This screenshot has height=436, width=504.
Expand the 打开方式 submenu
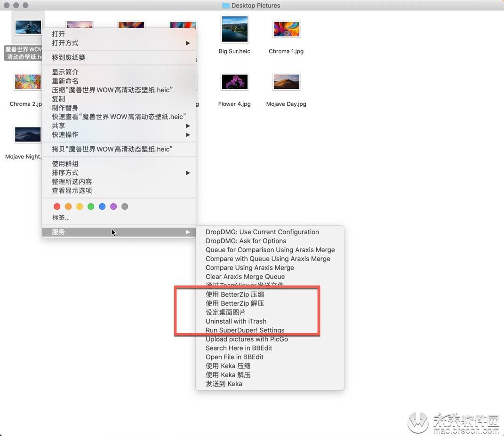pos(119,43)
